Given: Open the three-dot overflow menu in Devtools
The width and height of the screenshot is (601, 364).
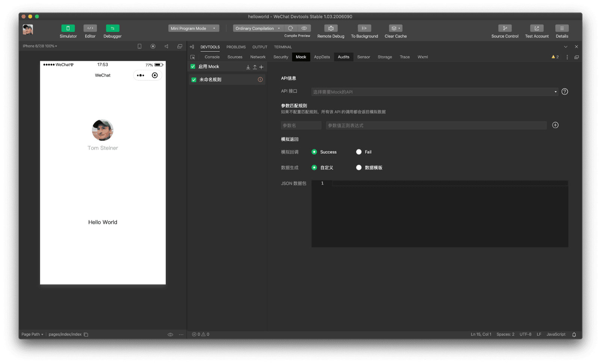Looking at the screenshot, I should [567, 57].
